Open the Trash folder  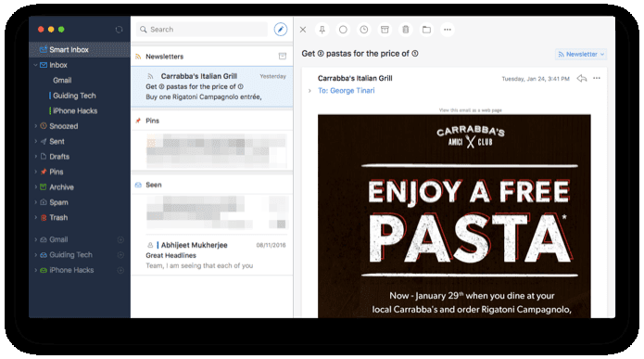pos(58,217)
